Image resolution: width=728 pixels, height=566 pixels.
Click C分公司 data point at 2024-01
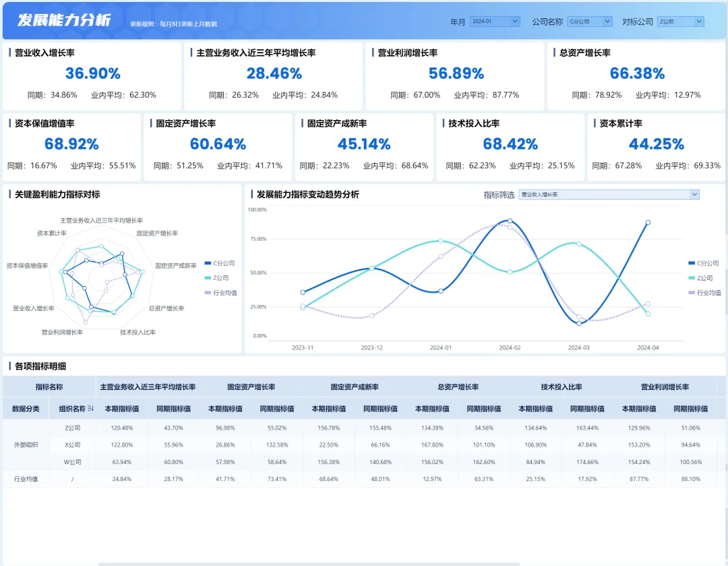(441, 291)
